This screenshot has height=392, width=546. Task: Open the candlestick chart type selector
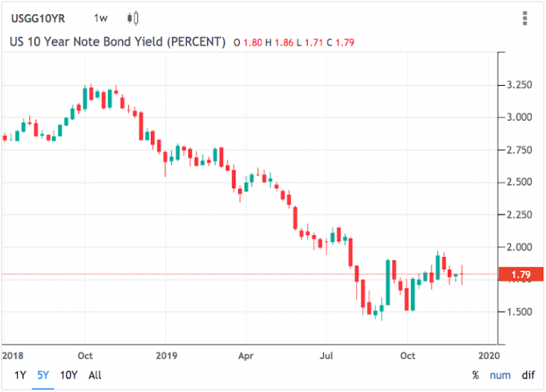132,18
